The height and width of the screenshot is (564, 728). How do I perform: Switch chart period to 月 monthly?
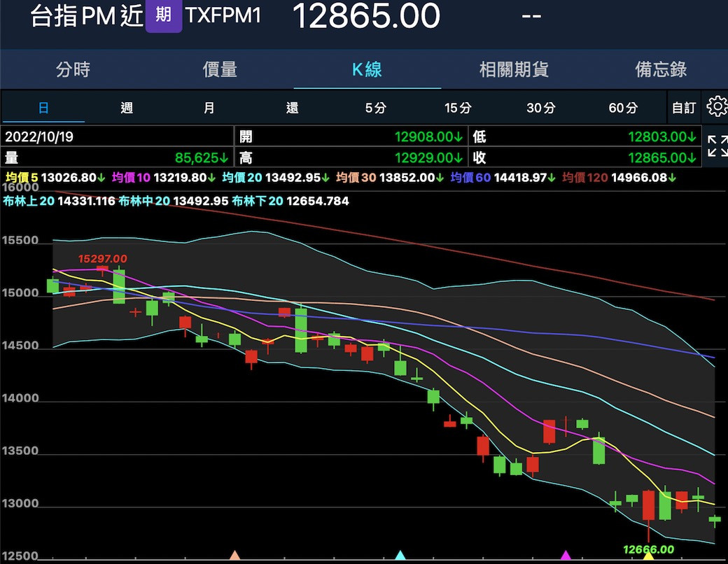tap(209, 108)
